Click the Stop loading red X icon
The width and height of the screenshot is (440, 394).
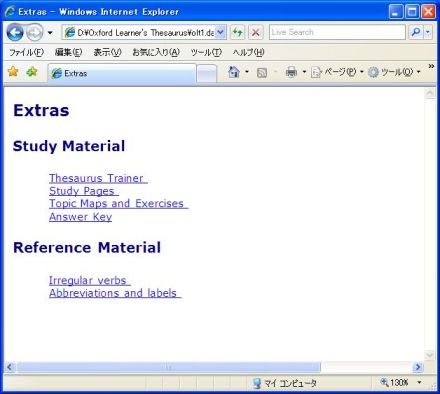256,32
